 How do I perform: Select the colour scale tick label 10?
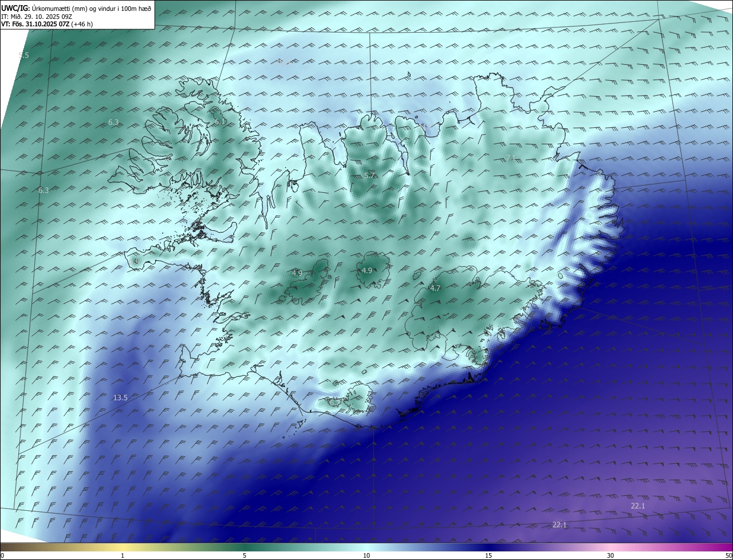click(366, 555)
